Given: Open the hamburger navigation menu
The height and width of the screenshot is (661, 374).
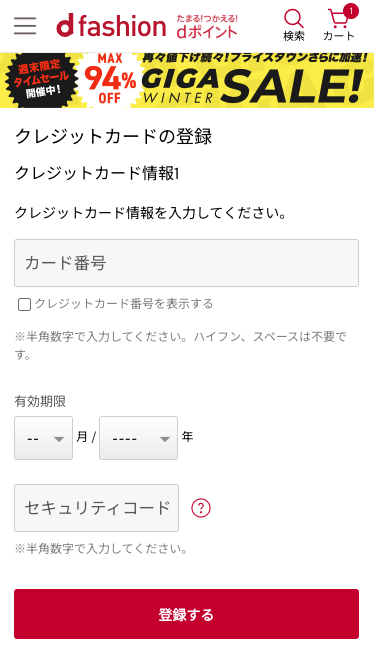Looking at the screenshot, I should pos(25,26).
